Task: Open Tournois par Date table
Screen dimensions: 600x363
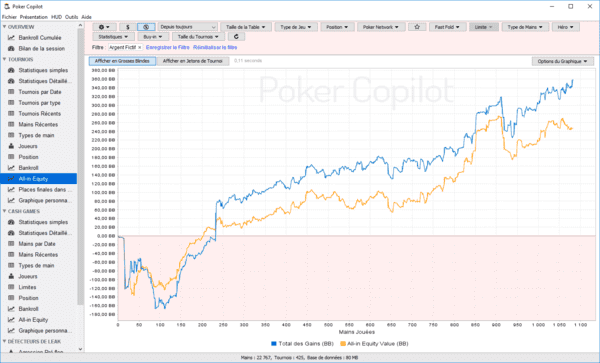Action: [x=40, y=92]
